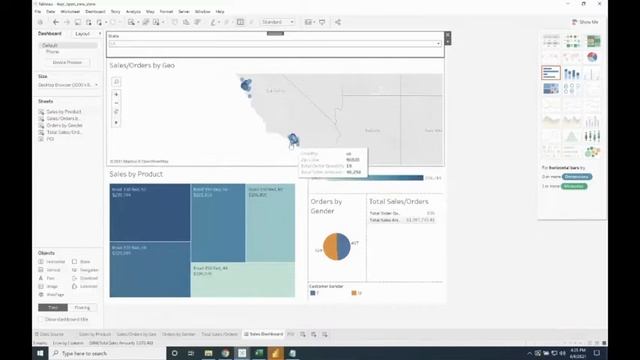Click the New Data Source toolbar icon
This screenshot has width=640, height=360.
(x=89, y=22)
